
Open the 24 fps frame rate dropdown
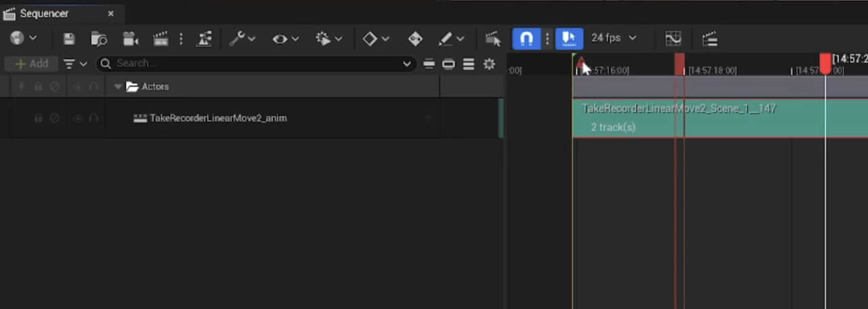614,38
